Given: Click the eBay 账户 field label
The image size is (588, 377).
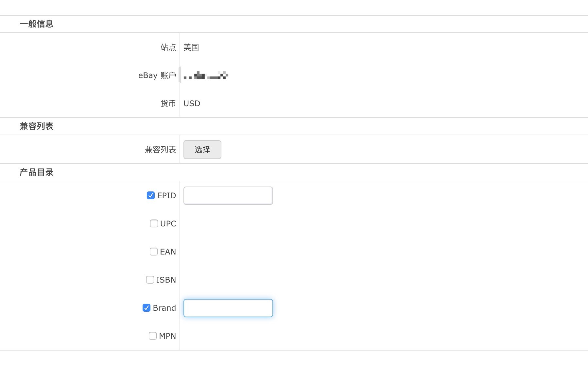Looking at the screenshot, I should click(x=157, y=75).
